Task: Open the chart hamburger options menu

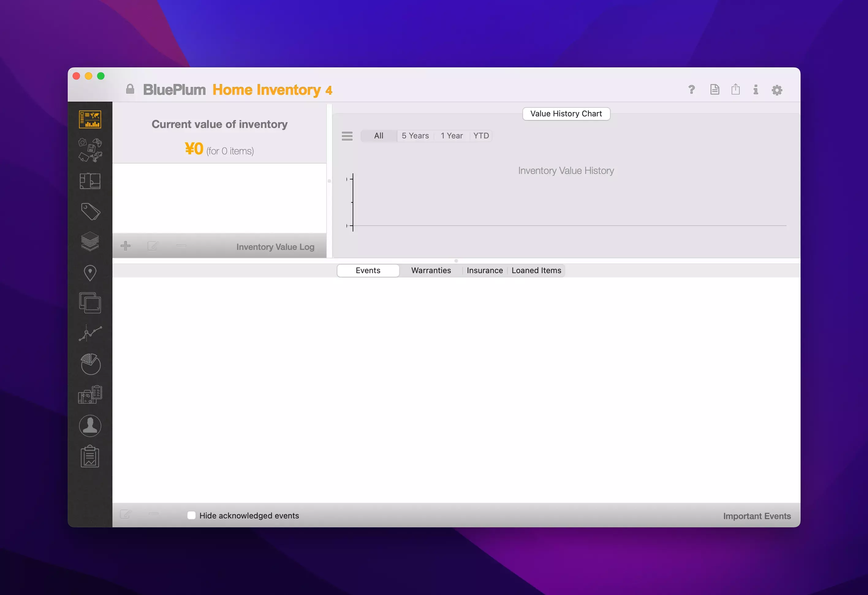Action: coord(347,136)
